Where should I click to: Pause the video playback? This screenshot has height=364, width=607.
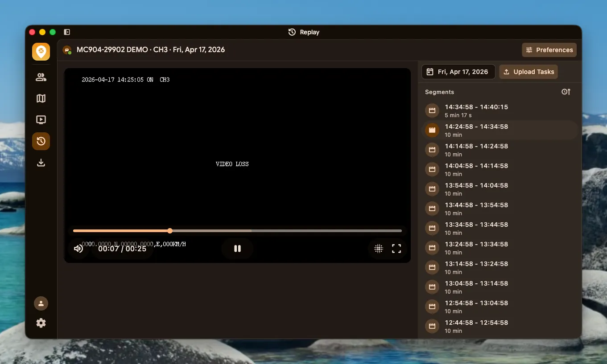click(x=237, y=249)
